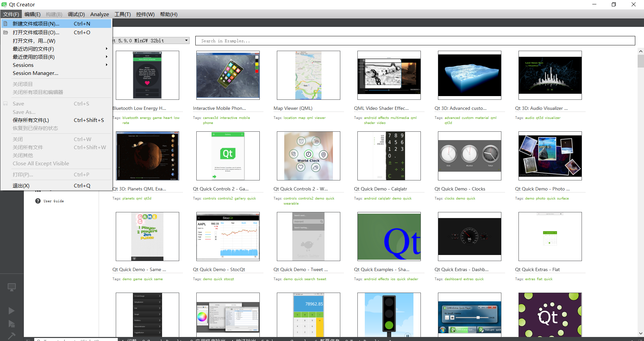This screenshot has height=341, width=644.
Task: Click the Search in Examples field
Action: (x=415, y=41)
